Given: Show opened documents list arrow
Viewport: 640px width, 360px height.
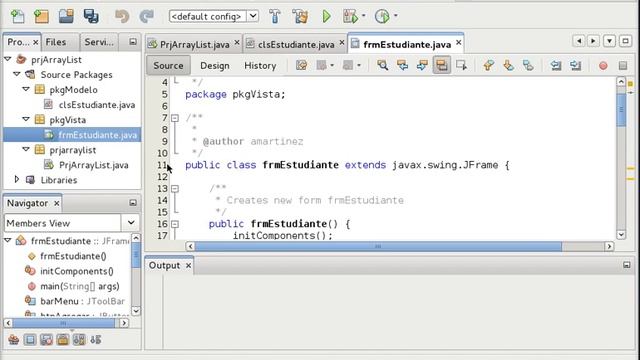Looking at the screenshot, I should [x=609, y=41].
